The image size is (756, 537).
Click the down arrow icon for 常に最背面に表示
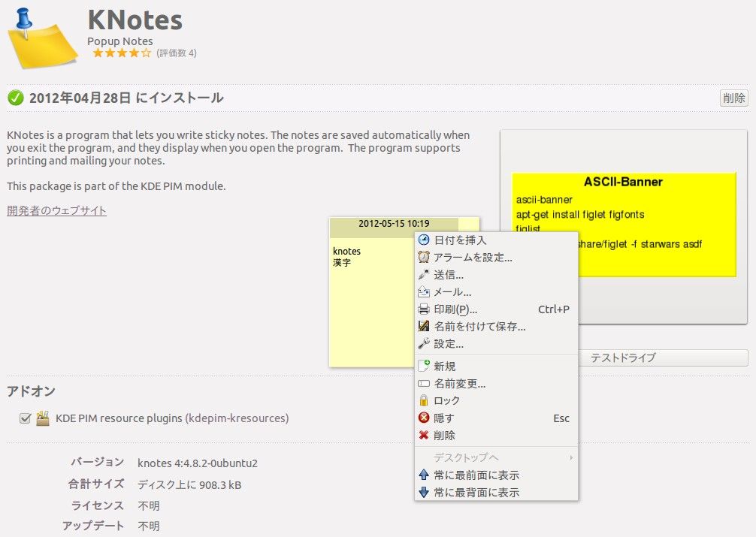(x=424, y=492)
